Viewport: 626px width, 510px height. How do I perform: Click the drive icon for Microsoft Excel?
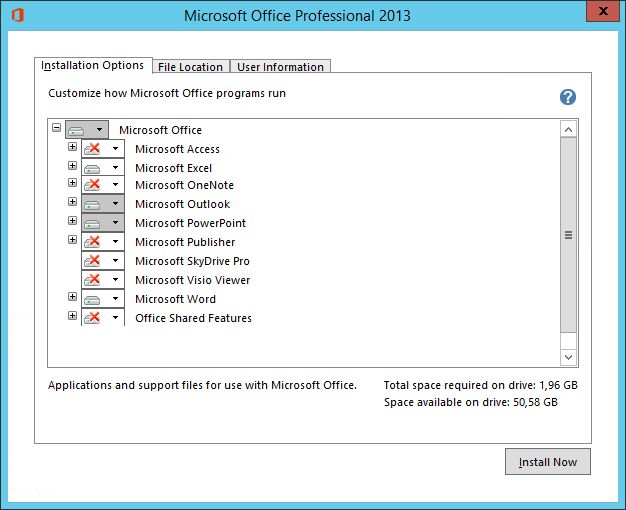(x=92, y=168)
